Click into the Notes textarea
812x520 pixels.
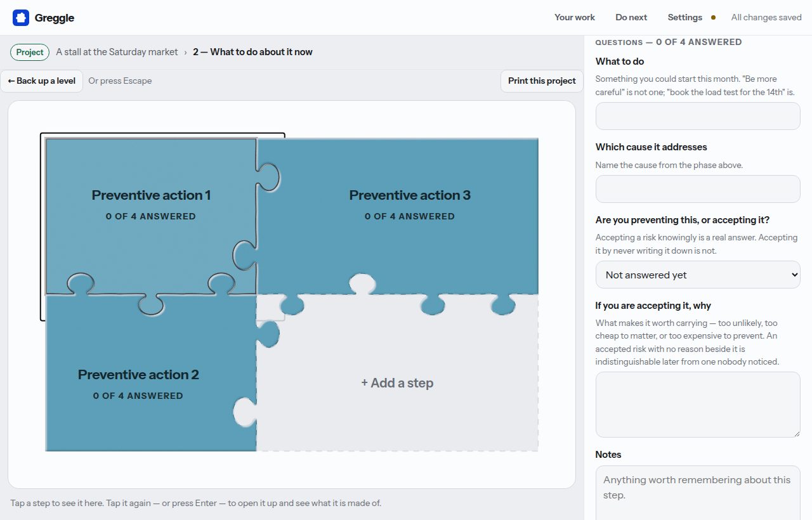pyautogui.click(x=698, y=493)
